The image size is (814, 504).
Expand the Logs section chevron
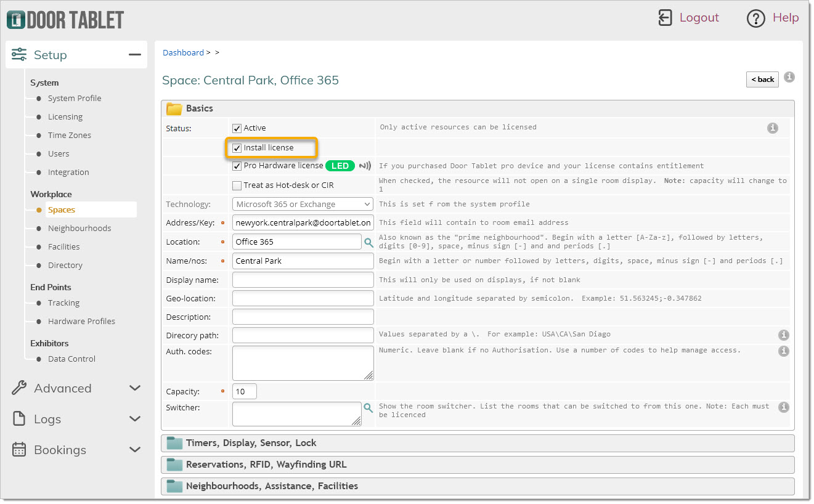click(135, 419)
